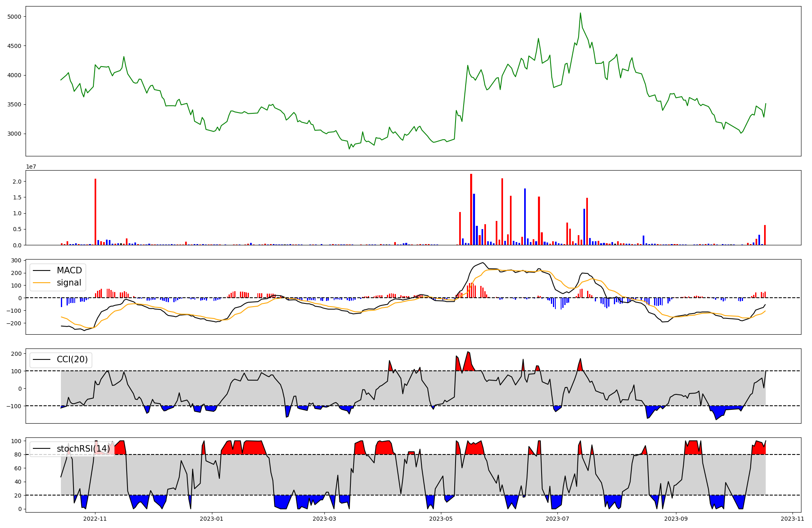Click the 200 tick label on the CCI axis

[16, 354]
